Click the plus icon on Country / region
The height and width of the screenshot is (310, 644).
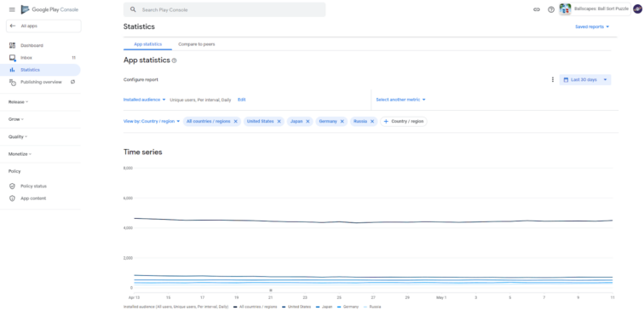tap(386, 122)
